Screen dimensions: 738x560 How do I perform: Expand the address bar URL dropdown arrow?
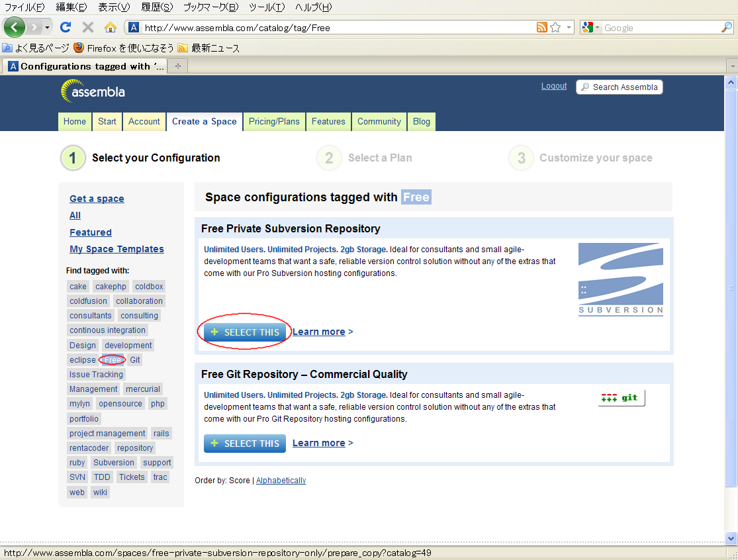pyautogui.click(x=569, y=28)
